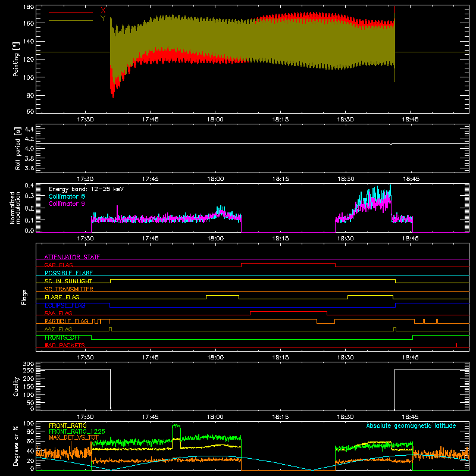The height and width of the screenshot is (476, 476).
Task: Select the 'Collimator 9' legend text
Action: (67, 203)
